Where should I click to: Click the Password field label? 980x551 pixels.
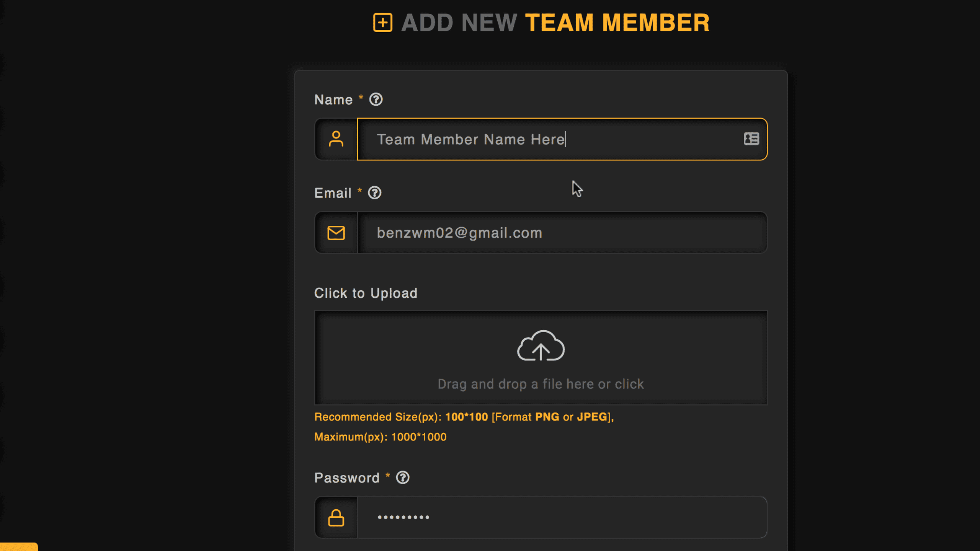click(347, 478)
